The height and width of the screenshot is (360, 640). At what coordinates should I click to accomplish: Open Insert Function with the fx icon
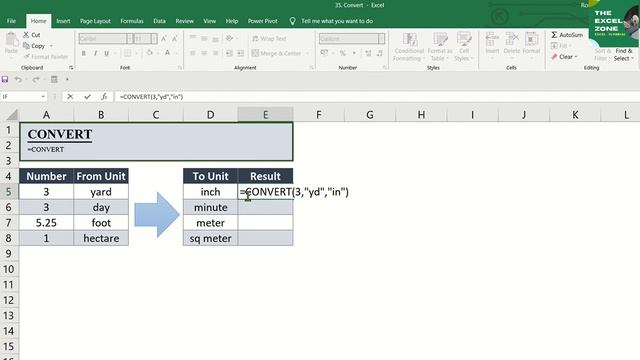click(104, 97)
